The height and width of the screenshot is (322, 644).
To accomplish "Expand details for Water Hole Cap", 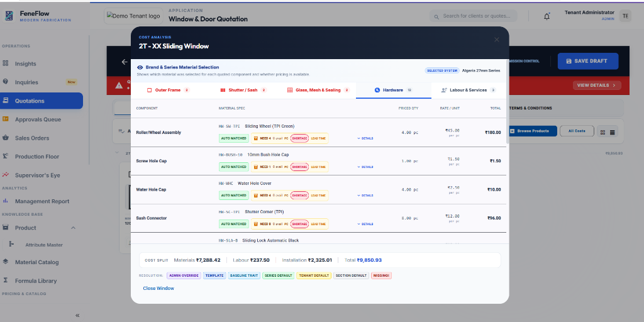I will pyautogui.click(x=365, y=196).
